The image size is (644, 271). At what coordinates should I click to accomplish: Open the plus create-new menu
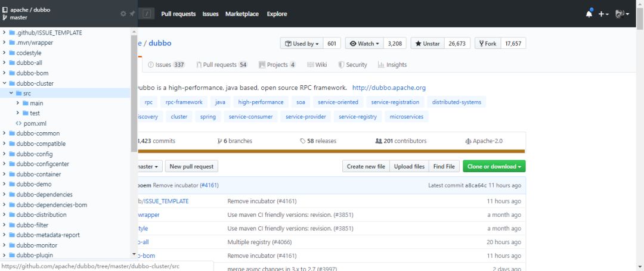click(603, 14)
